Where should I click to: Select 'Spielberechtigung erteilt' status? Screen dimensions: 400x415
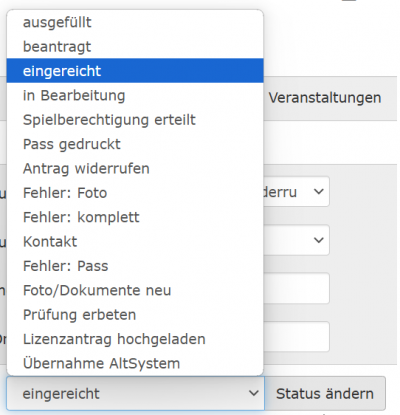(135, 120)
